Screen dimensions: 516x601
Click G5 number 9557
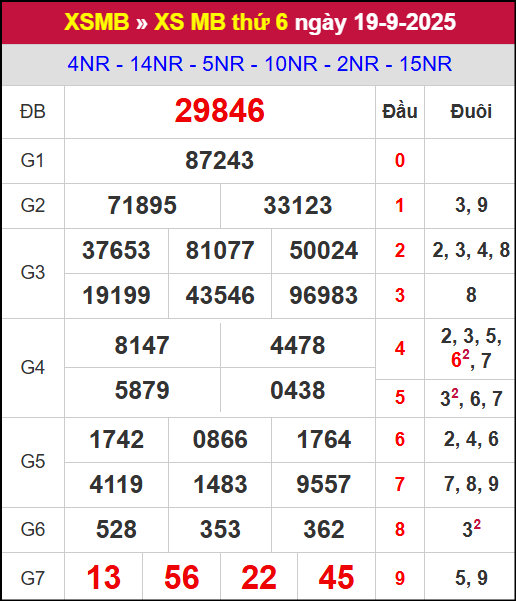pos(324,484)
